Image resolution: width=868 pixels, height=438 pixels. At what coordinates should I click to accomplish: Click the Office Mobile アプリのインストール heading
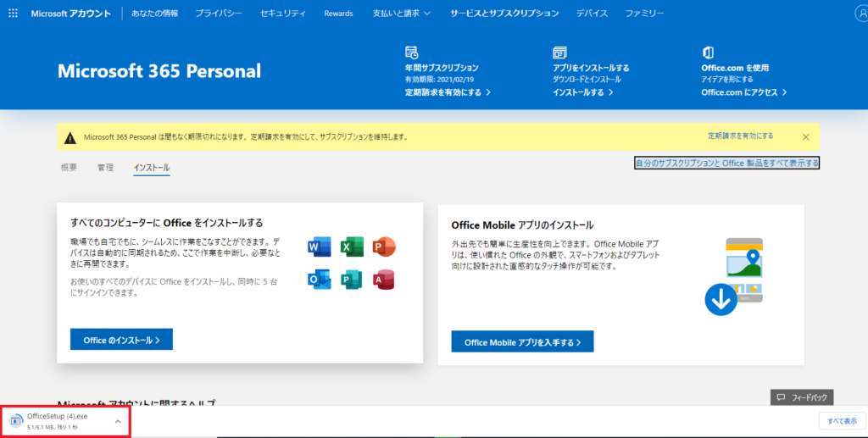(522, 225)
